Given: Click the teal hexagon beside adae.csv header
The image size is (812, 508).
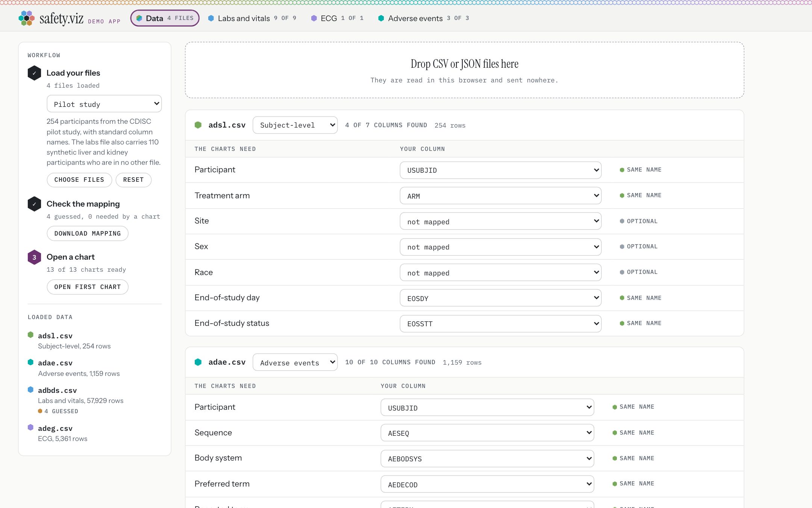Looking at the screenshot, I should point(198,362).
